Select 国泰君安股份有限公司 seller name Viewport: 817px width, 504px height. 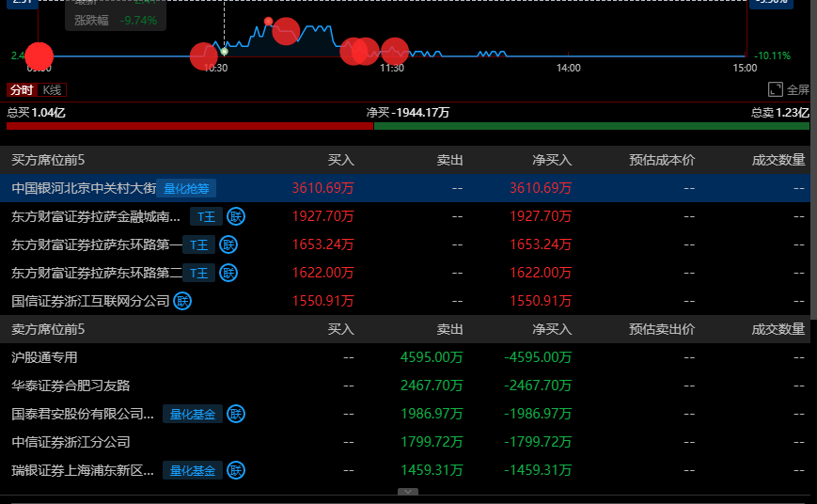83,414
